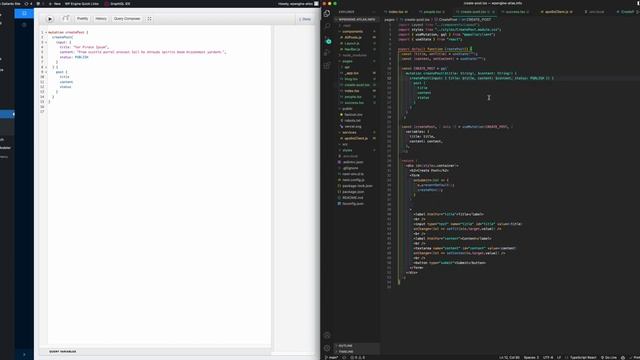Open the Search view in VS Code
Screen dimensions: 640x360
pos(327,26)
